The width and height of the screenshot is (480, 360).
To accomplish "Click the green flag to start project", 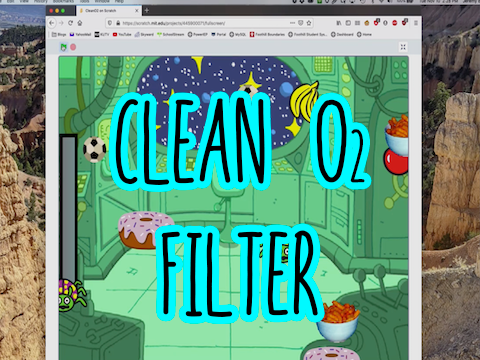I will (64, 47).
